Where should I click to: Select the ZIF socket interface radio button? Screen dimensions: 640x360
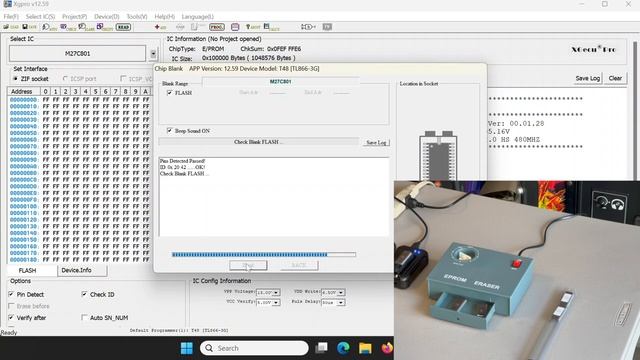(16, 78)
